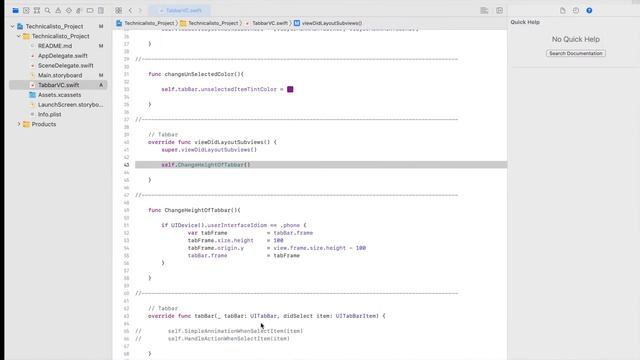The height and width of the screenshot is (360, 640).
Task: Open Info.plist file
Action: point(49,114)
